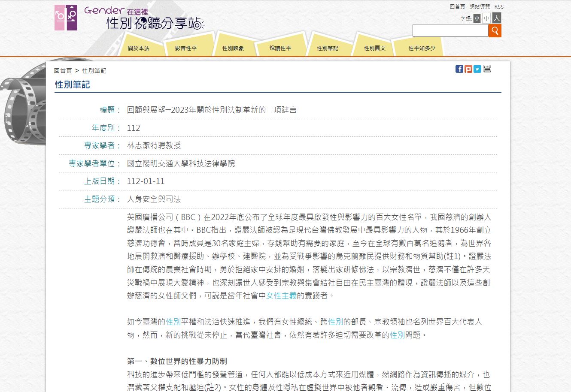Set font size to small (小)
571x392 pixels.
477,19
